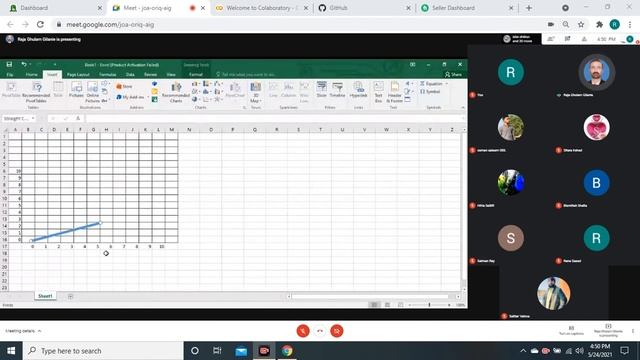This screenshot has width=640, height=360.
Task: Mute the microphone in Meet
Action: [x=303, y=331]
